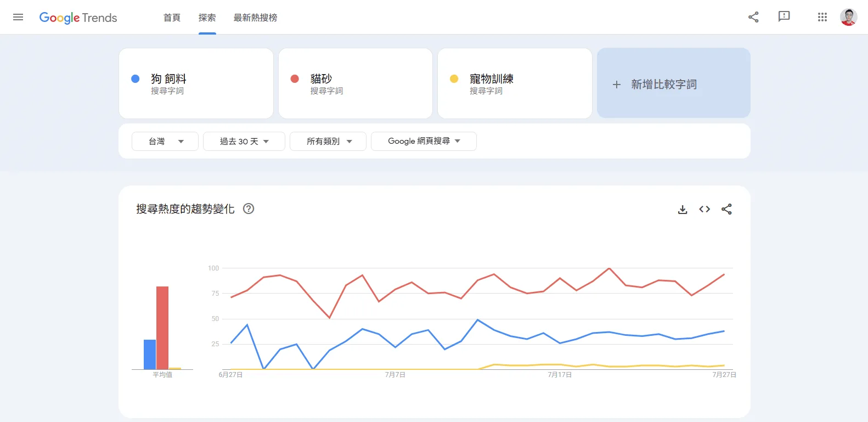Open the 最新熱搜榜 tab
868x422 pixels.
point(255,18)
